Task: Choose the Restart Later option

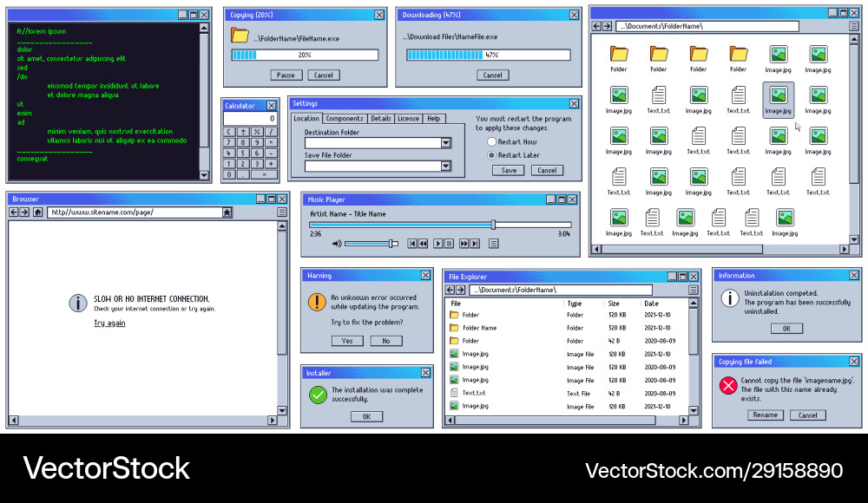Action: (x=492, y=155)
